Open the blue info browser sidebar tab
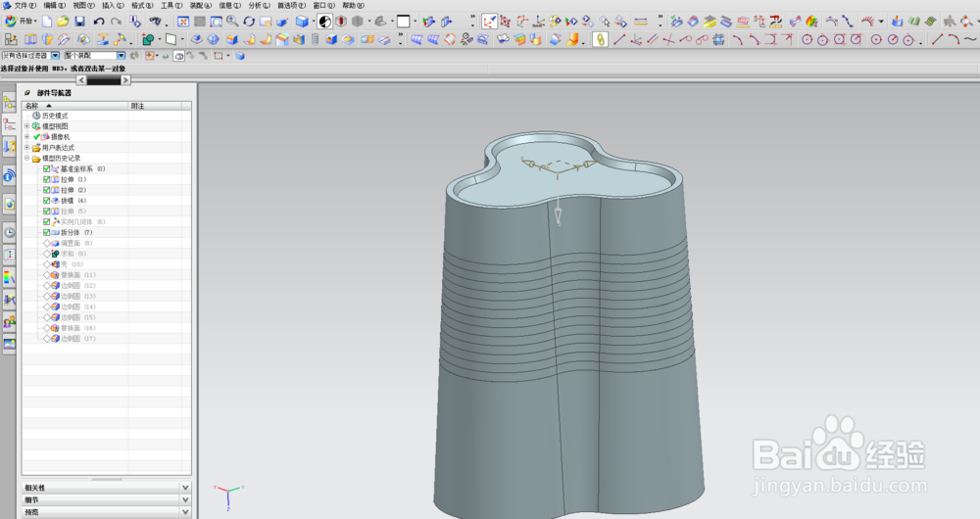This screenshot has width=980, height=519. (x=10, y=176)
